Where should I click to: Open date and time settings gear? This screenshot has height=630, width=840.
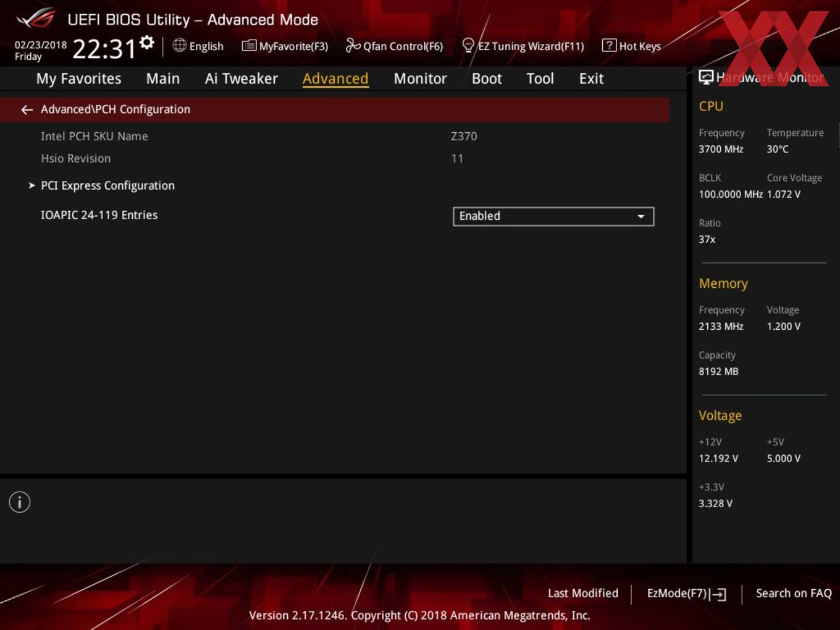[147, 43]
